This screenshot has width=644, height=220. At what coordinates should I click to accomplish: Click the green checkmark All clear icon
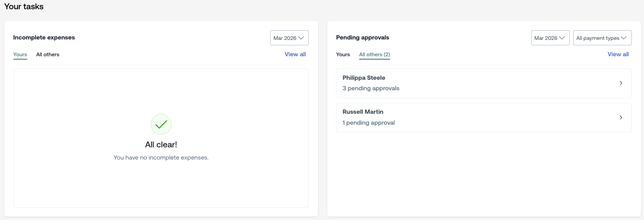pos(161,124)
